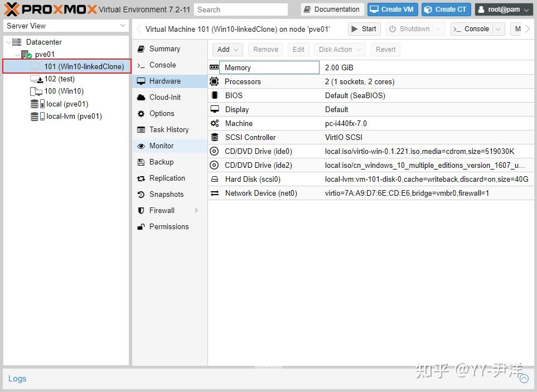This screenshot has height=392, width=537.
Task: Click the Shutdown button
Action: 410,29
